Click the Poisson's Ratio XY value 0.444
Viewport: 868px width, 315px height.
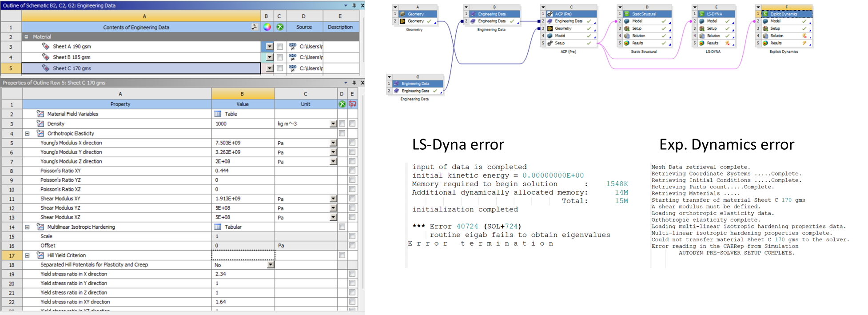[x=243, y=171]
